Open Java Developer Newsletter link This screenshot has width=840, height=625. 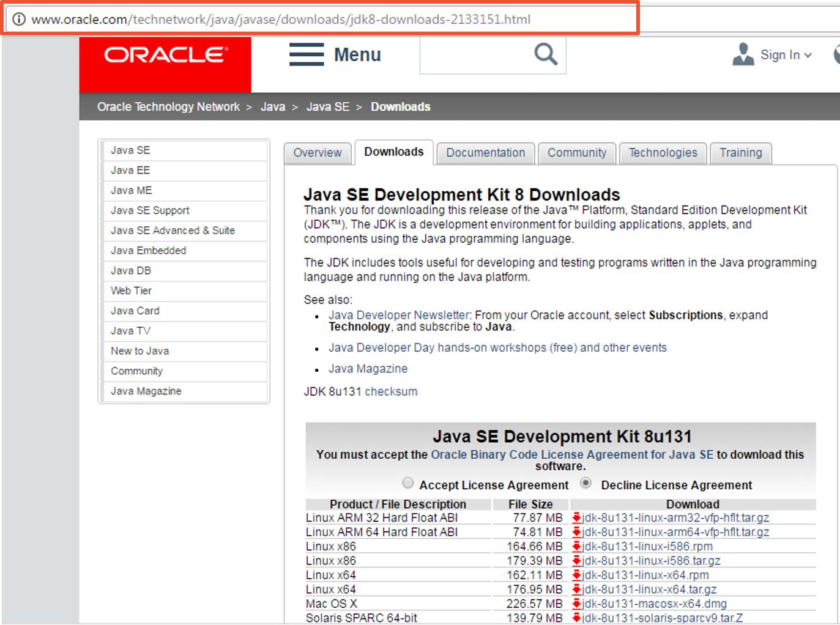click(400, 315)
